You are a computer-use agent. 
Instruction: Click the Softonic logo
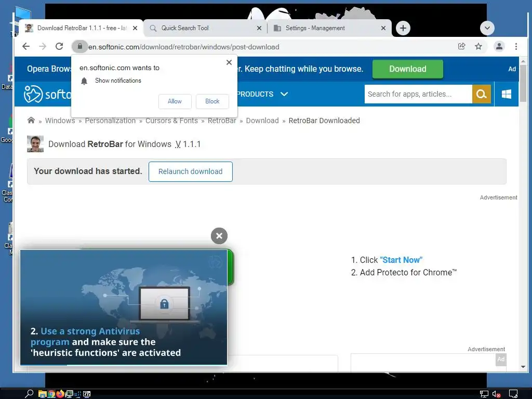(x=47, y=94)
